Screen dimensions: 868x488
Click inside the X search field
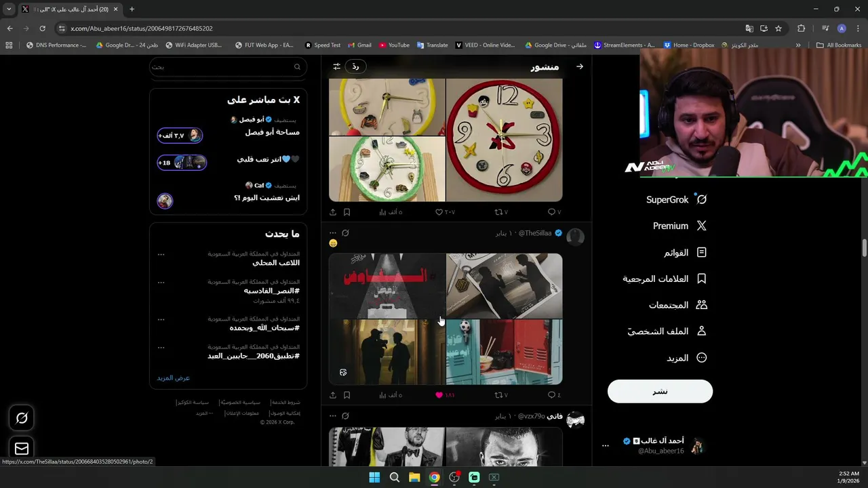pos(228,67)
